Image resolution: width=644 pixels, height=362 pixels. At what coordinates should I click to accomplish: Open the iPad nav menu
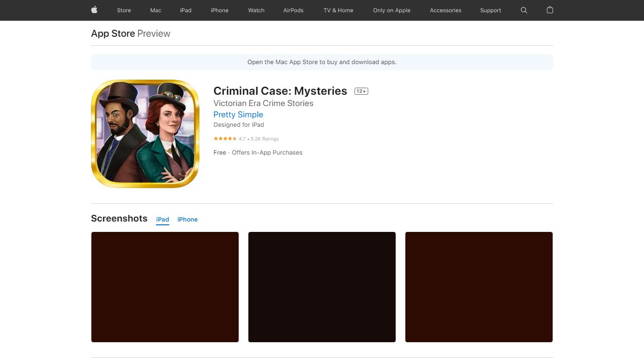tap(186, 10)
